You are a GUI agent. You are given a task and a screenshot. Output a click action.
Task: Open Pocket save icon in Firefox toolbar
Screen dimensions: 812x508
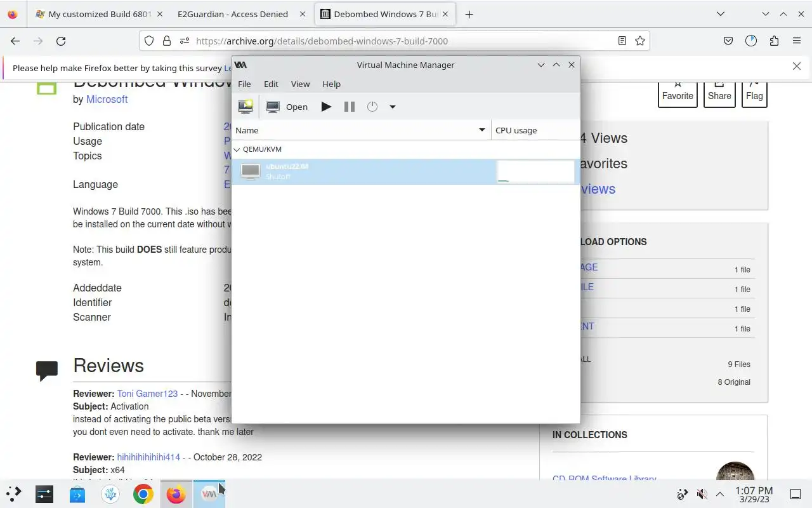[x=728, y=41]
